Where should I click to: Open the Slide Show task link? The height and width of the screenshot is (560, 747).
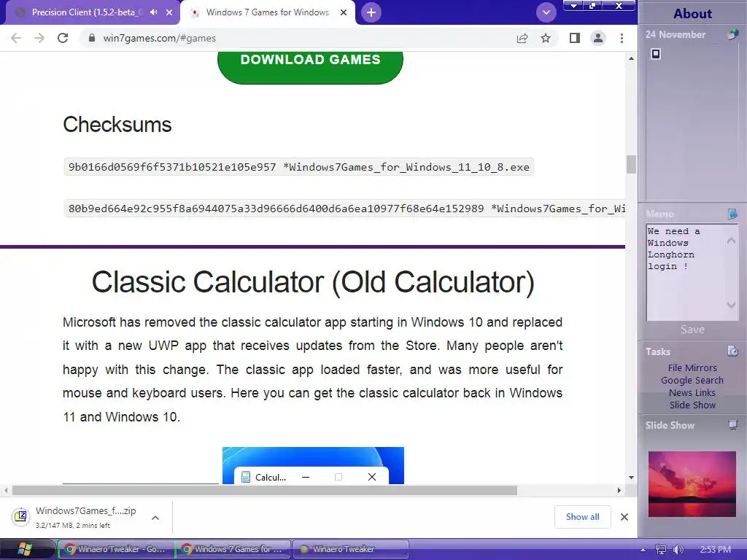[692, 405]
